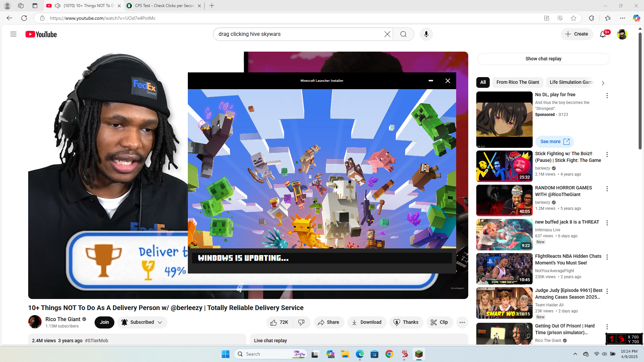
Task: Open the YouTube notifications bell
Action: pyautogui.click(x=603, y=34)
